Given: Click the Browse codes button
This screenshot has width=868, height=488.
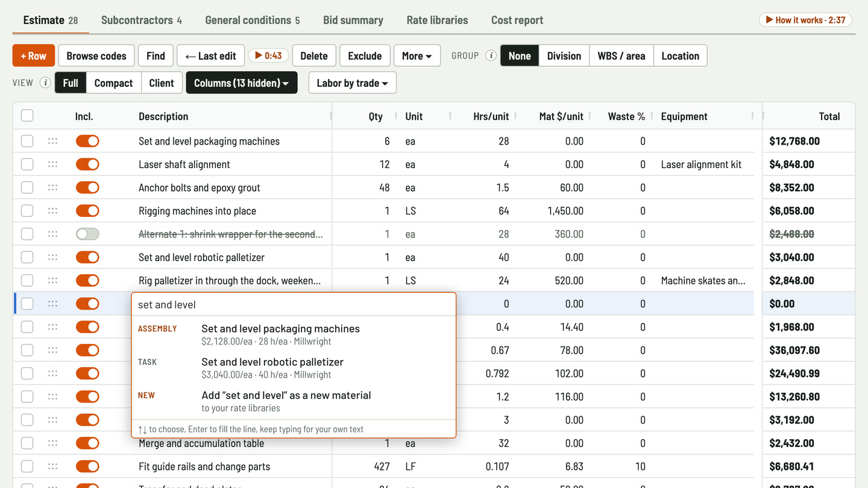Looking at the screenshot, I should 96,55.
